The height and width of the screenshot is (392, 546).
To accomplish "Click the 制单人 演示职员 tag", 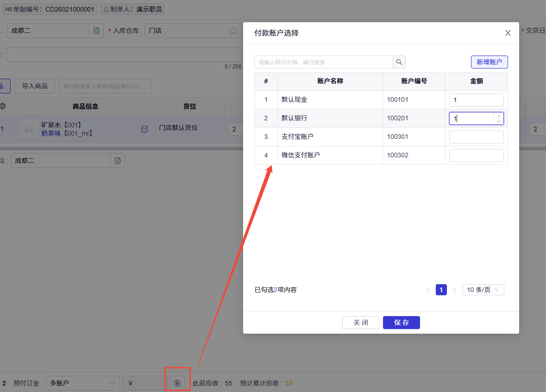I will pos(132,9).
